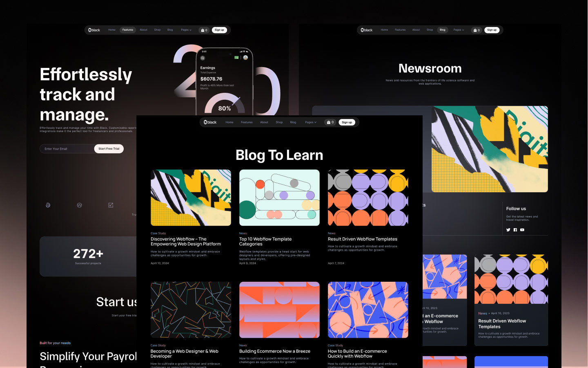Select Features in the Newsroom page navbar
Screen dimensions: 588x368
(x=400, y=30)
